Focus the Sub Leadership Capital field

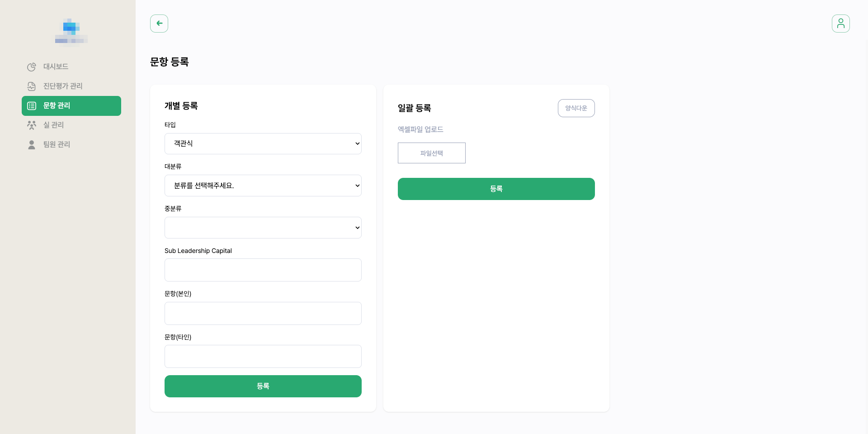click(x=263, y=270)
